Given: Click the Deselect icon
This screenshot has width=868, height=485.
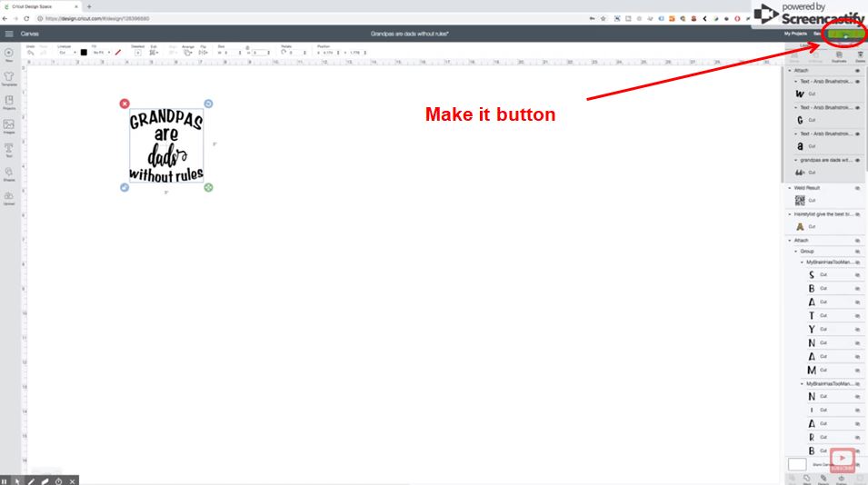Looking at the screenshot, I should (138, 53).
